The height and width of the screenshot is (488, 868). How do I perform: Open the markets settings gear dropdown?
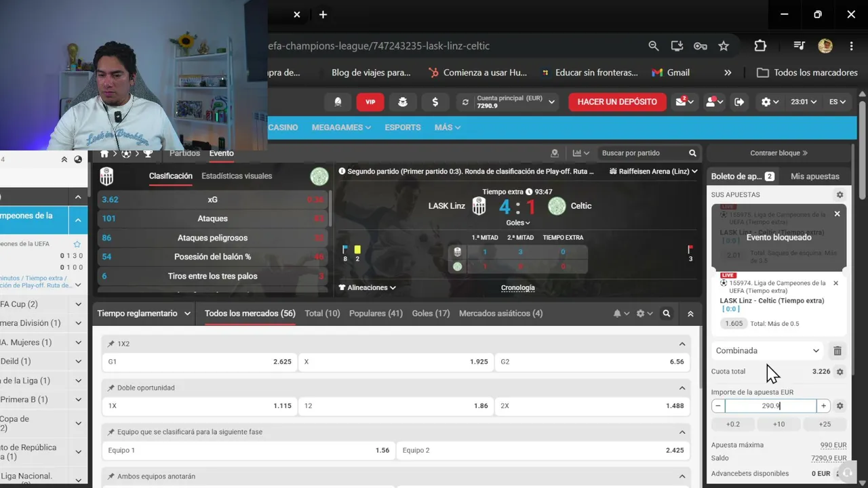tap(645, 314)
